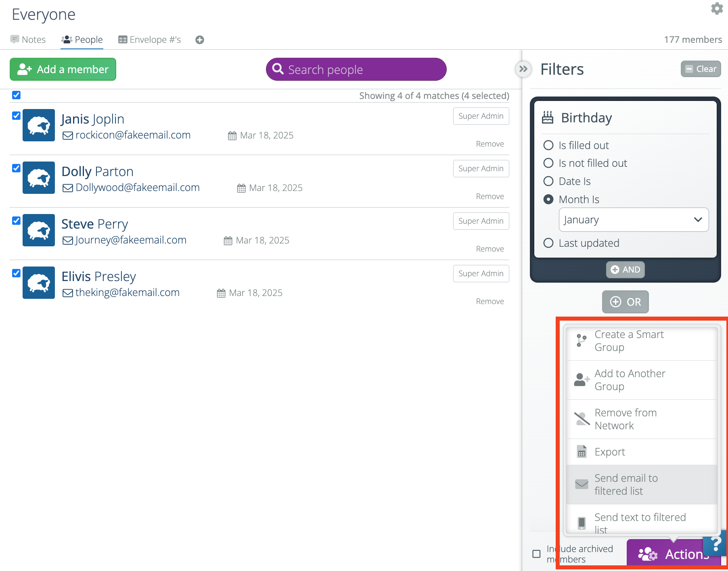Uncheck Dolly Parton's checkbox
This screenshot has height=571, width=728.
pyautogui.click(x=16, y=168)
